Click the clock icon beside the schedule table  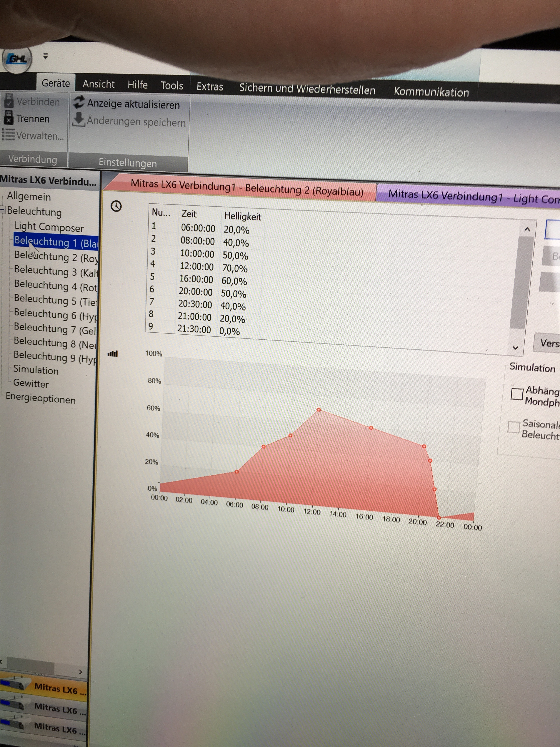coord(116,206)
